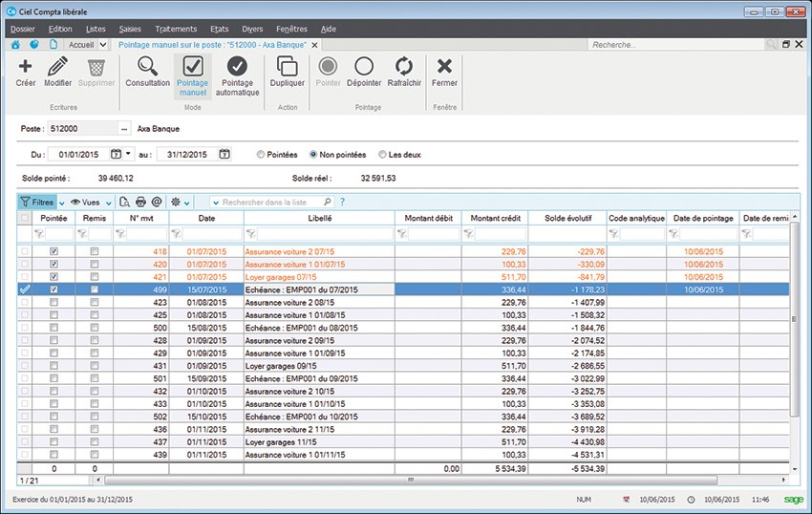812x514 pixels.
Task: Select row Loyer garages 11/15
Action: click(403, 442)
